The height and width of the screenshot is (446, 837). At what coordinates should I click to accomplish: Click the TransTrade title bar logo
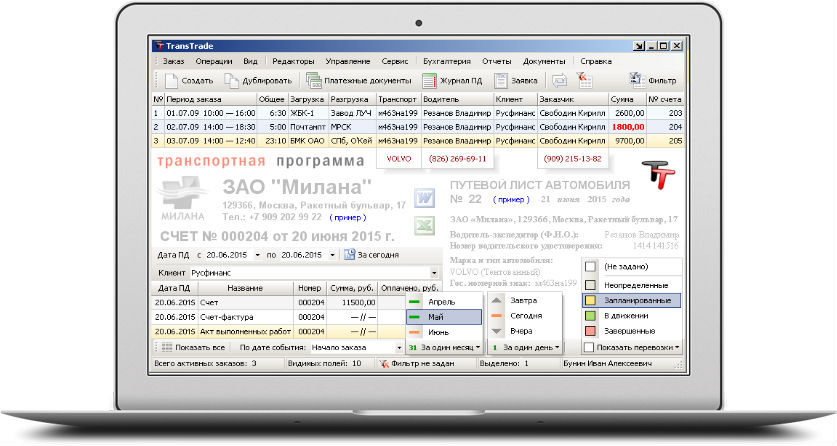point(159,46)
